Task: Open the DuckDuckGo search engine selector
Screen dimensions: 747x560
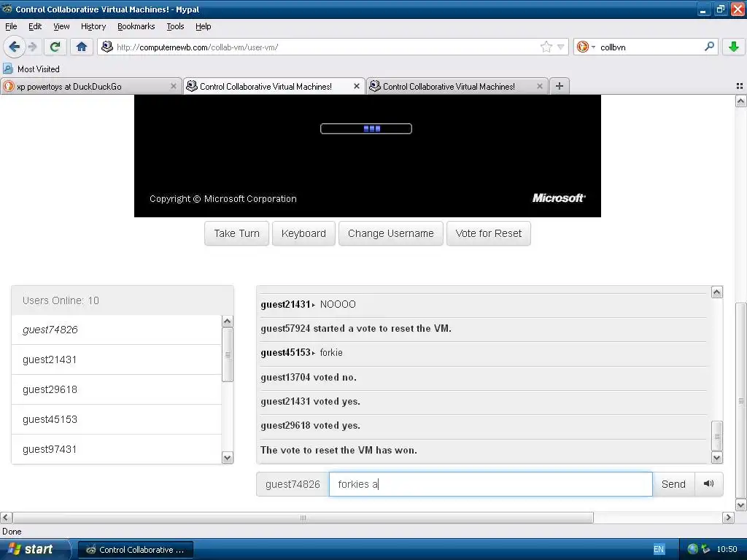Action: tap(586, 47)
